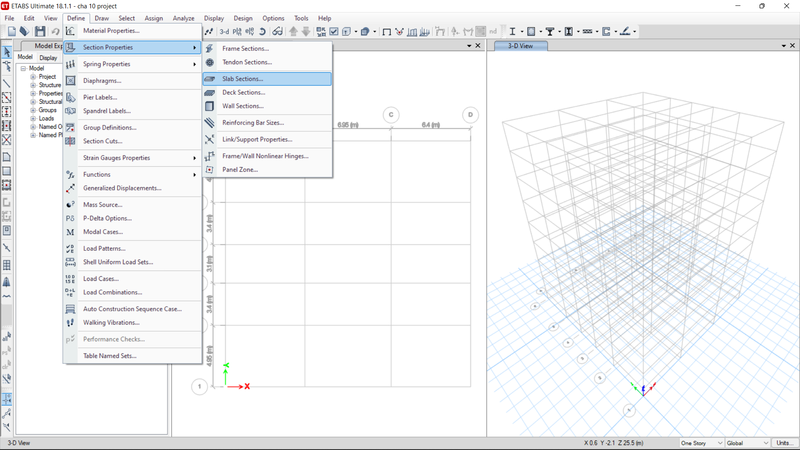
Task: Open the File menu
Action: coord(9,18)
